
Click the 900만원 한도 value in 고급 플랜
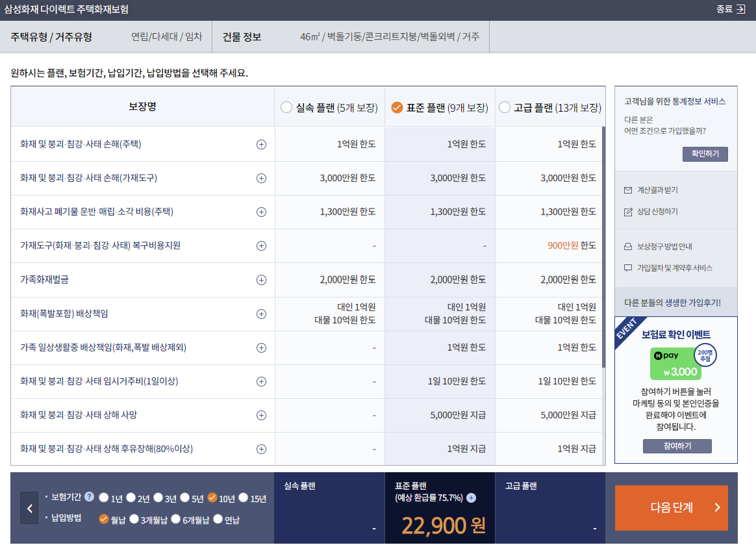point(572,246)
